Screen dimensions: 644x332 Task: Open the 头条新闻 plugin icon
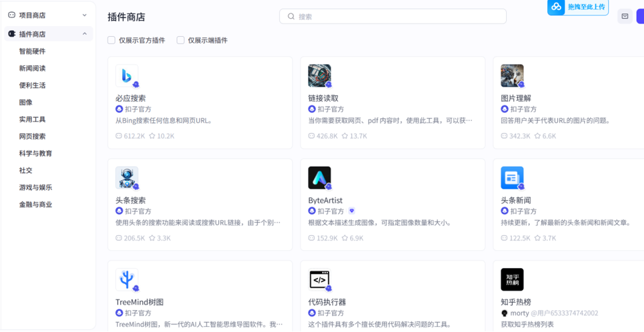coord(512,177)
